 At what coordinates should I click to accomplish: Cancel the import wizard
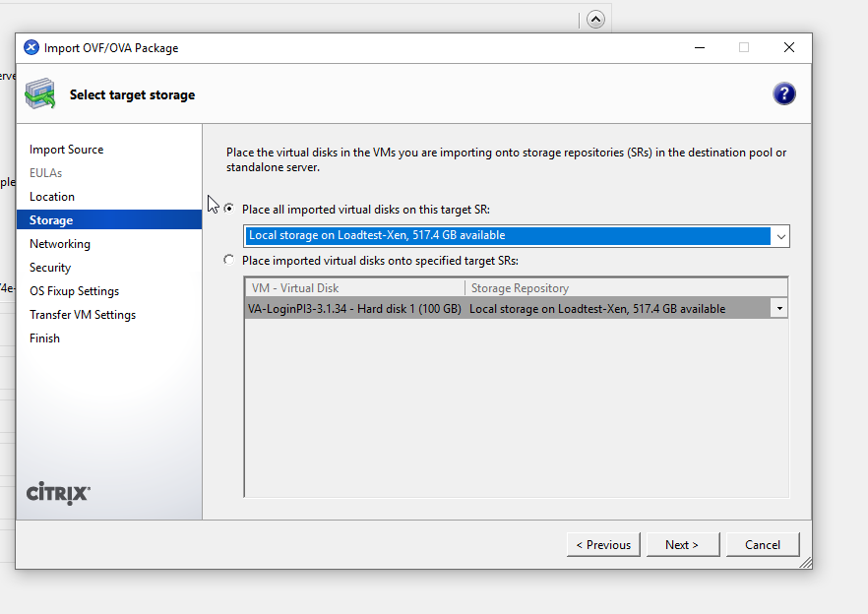point(763,545)
